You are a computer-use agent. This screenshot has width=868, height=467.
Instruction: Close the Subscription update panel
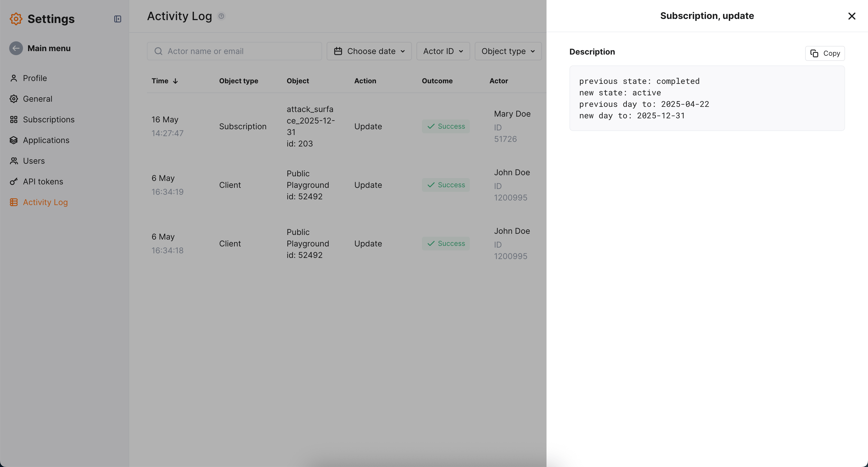(x=851, y=16)
